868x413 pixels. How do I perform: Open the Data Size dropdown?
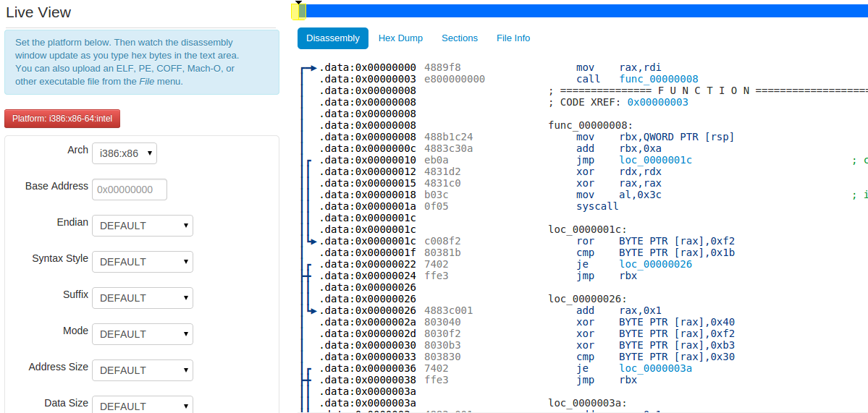click(143, 405)
